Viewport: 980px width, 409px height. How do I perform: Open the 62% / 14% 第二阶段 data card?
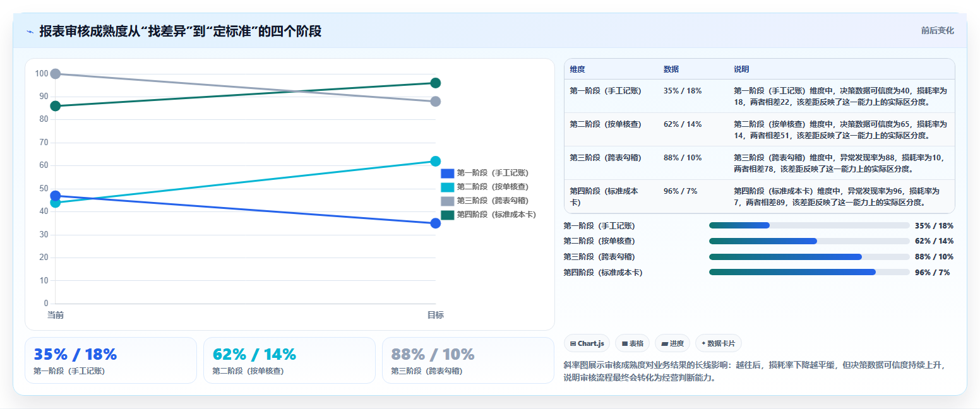[x=290, y=360]
